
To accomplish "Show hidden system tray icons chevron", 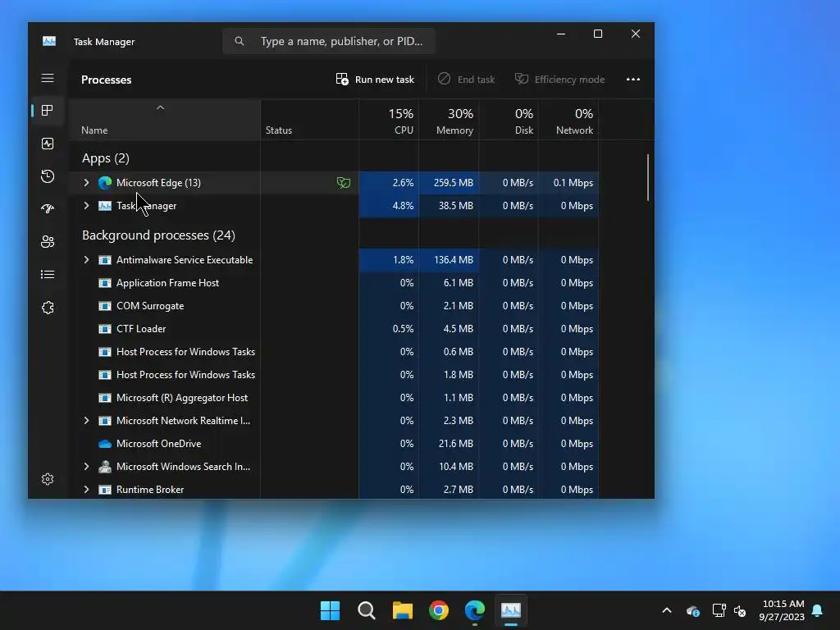I will pos(667,610).
